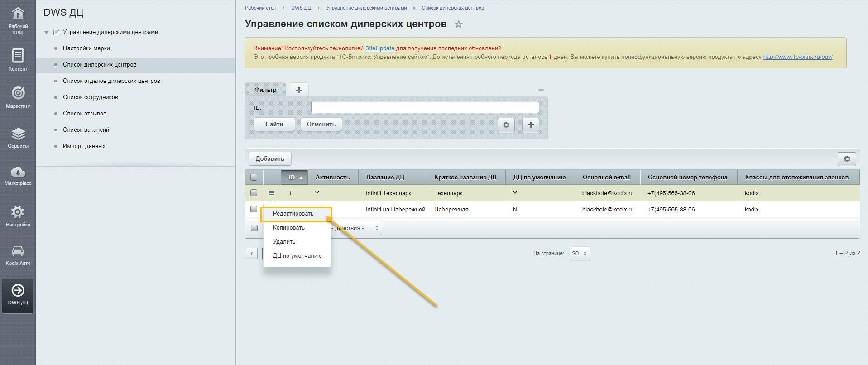Click the Отменить filter button

321,125
